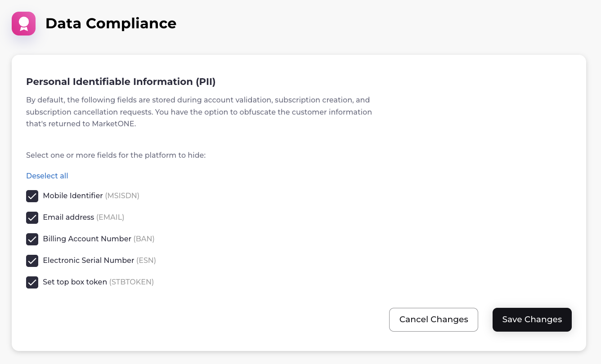
Task: Click the Set top box token (STBTOKEN) label
Action: [99, 282]
